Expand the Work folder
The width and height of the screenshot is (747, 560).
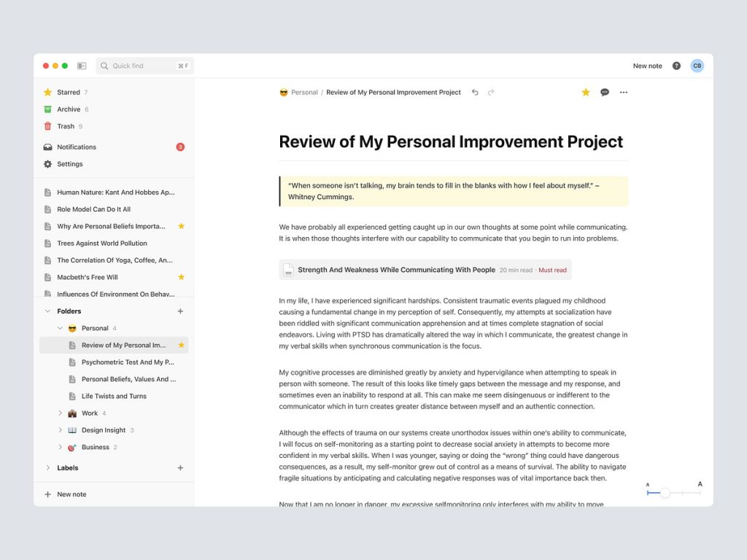[60, 413]
